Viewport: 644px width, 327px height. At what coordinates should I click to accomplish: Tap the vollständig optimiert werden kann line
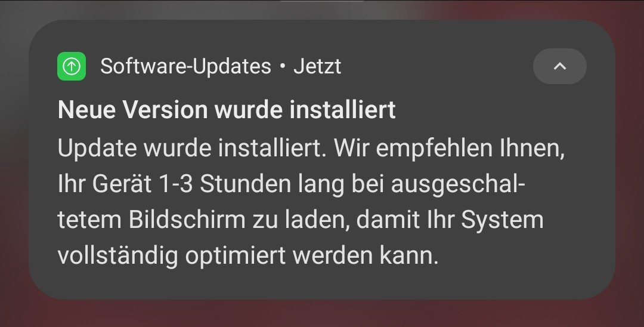pyautogui.click(x=248, y=256)
